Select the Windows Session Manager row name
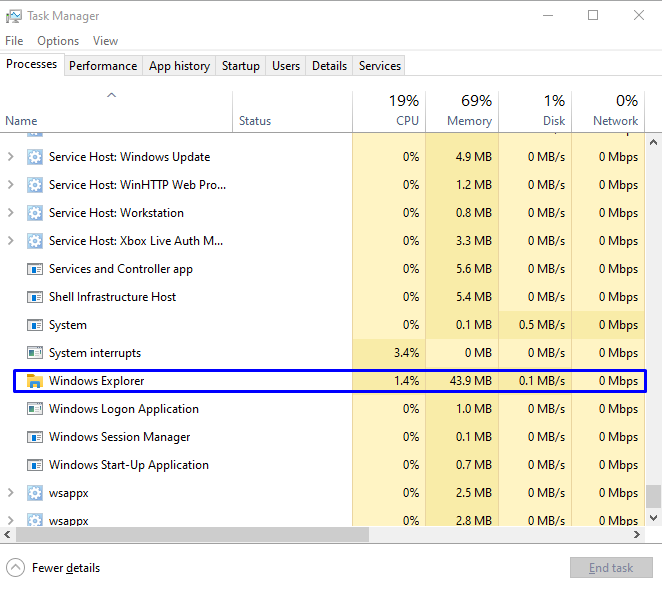This screenshot has width=662, height=589. pos(119,437)
